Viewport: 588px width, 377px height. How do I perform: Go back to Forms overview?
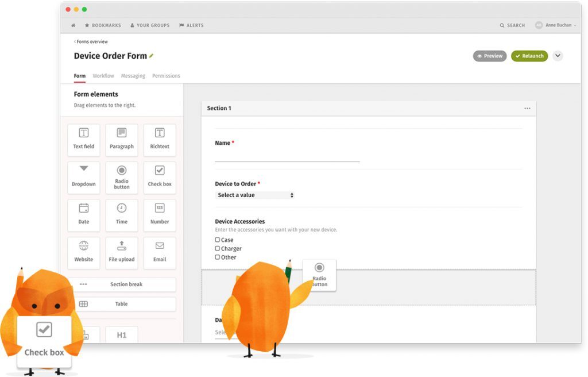[x=91, y=42]
